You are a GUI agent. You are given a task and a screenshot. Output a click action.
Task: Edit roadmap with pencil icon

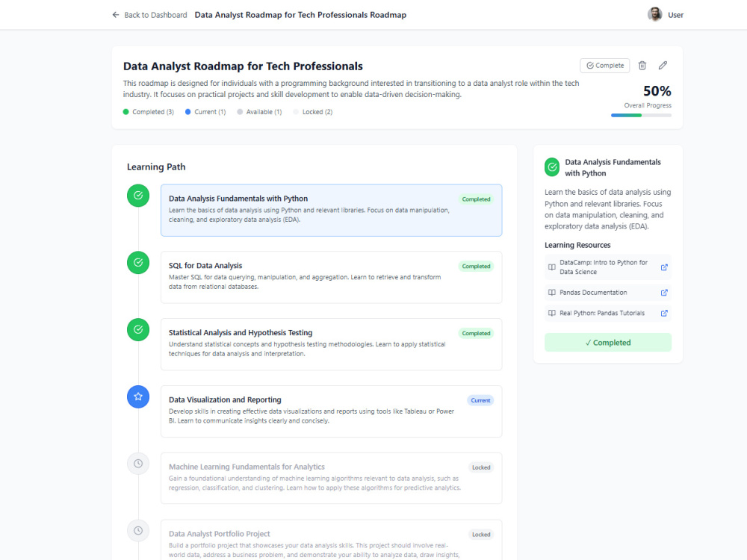pyautogui.click(x=663, y=65)
